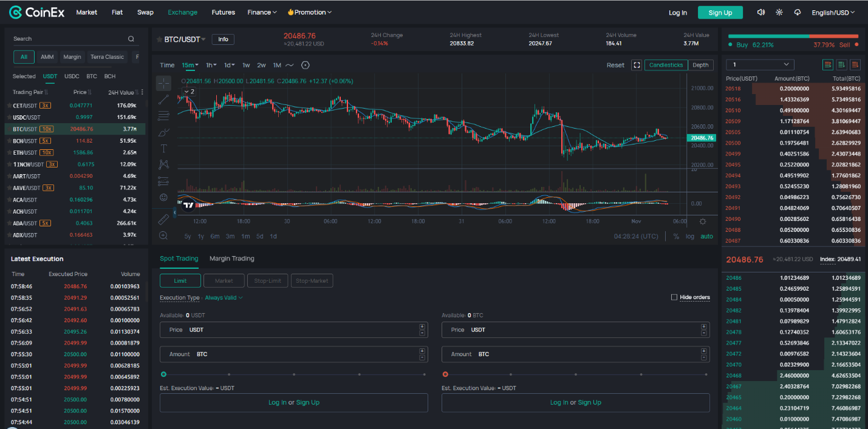
Task: Click the buy amount percentage slider handle
Action: point(163,374)
